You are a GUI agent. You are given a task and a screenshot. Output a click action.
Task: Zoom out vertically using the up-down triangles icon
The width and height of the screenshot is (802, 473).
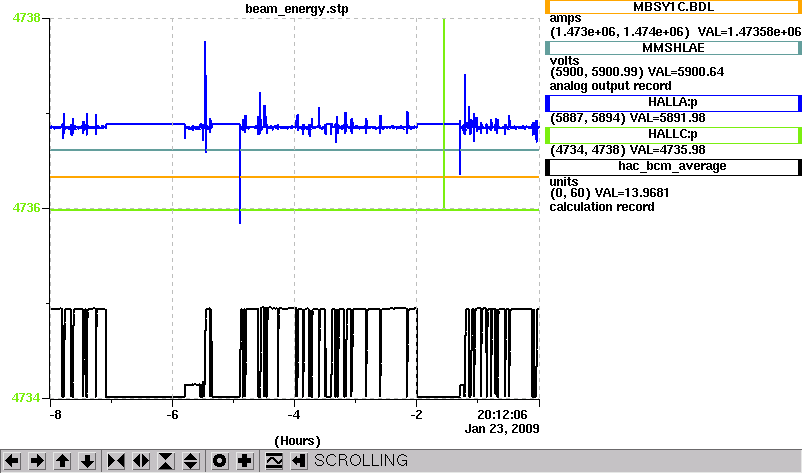191,461
